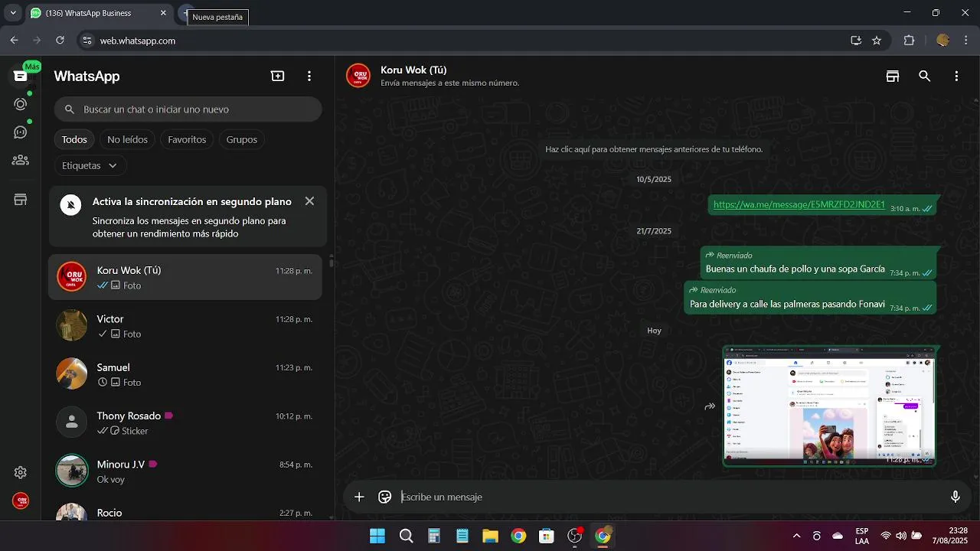The width and height of the screenshot is (980, 551).
Task: View site information for web.whatsapp.com
Action: click(87, 41)
